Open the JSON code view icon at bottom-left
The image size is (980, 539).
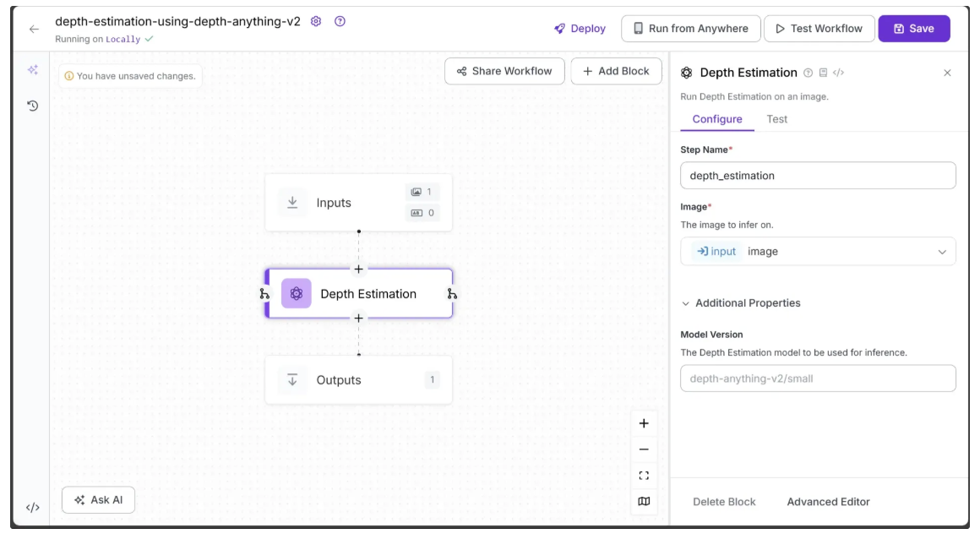click(x=32, y=508)
